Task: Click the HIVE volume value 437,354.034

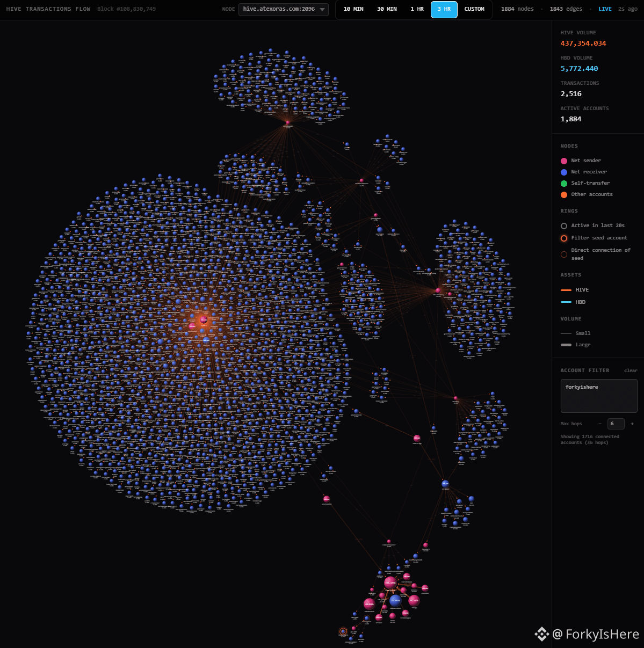Action: tap(583, 43)
